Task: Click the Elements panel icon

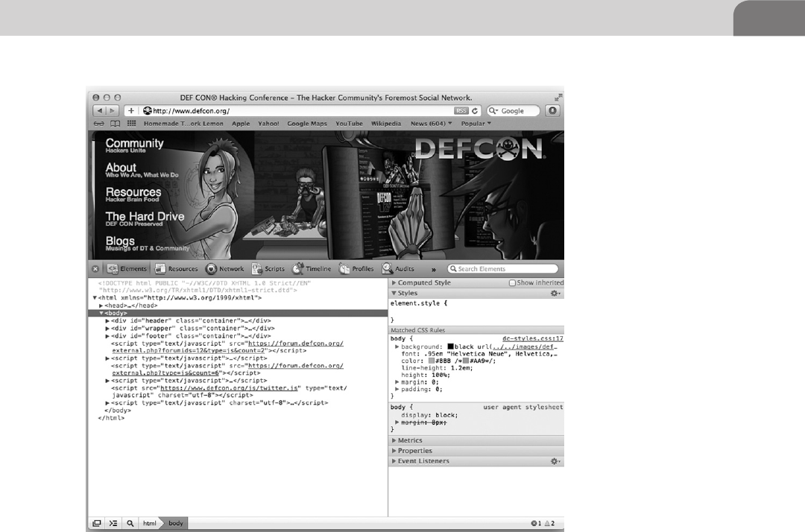Action: click(113, 269)
